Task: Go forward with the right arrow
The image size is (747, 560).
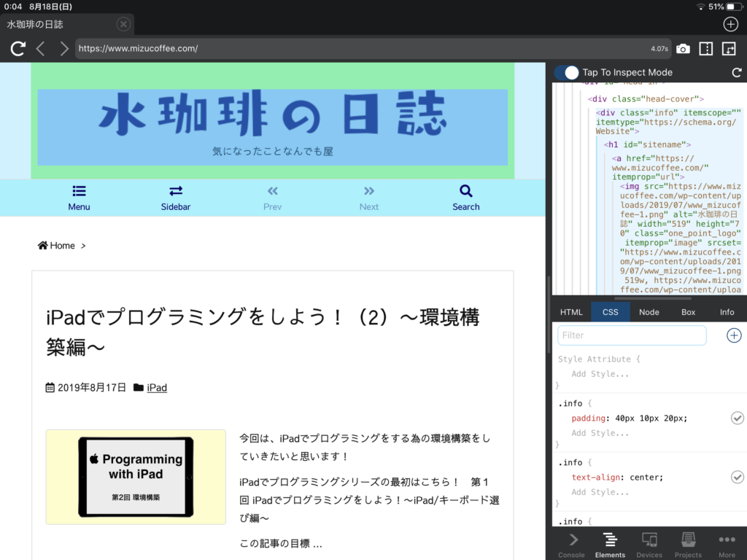Action: pos(64,48)
